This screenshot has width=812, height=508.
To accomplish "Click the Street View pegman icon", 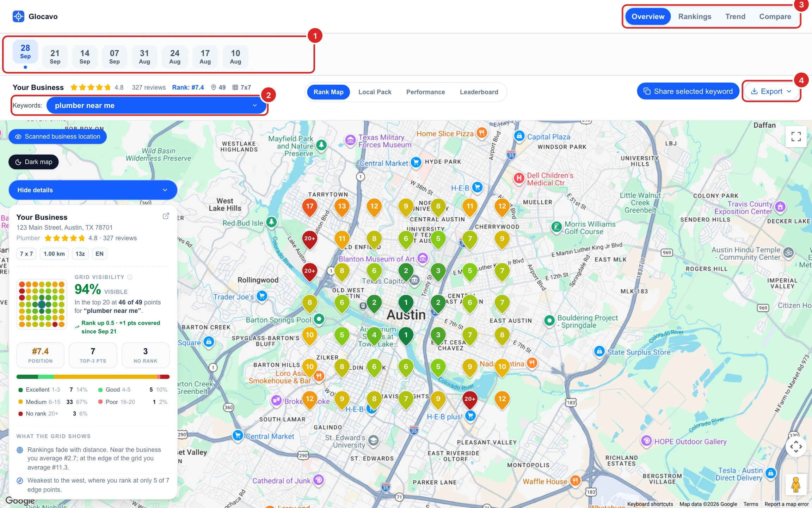I will click(796, 485).
